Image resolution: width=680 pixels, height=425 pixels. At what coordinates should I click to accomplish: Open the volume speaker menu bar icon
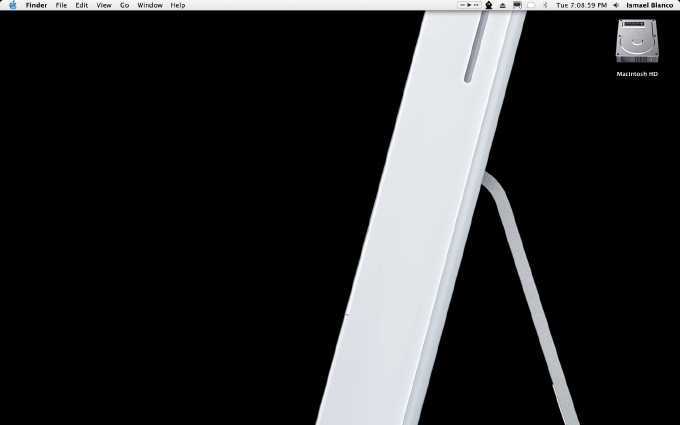click(616, 5)
